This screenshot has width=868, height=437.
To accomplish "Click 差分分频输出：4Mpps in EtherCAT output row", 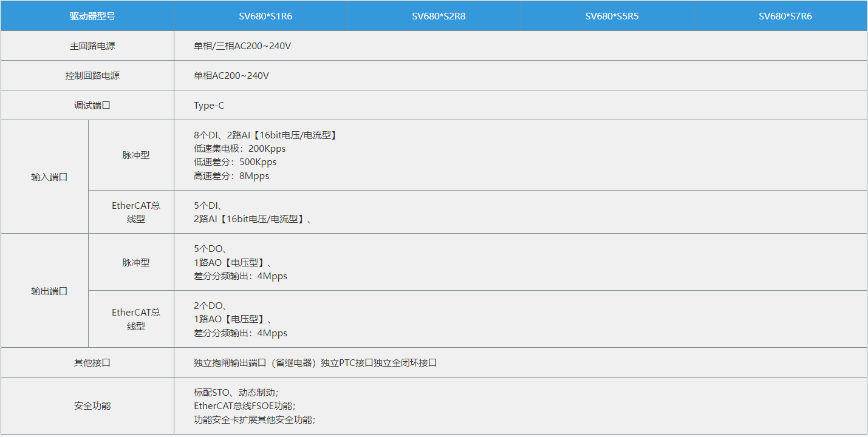I will point(241,333).
